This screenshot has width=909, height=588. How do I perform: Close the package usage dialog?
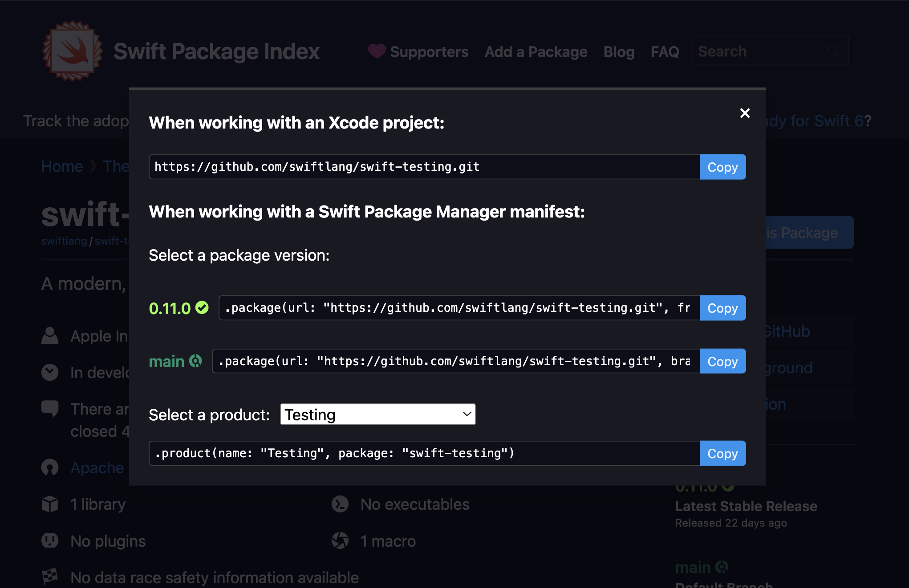point(745,113)
